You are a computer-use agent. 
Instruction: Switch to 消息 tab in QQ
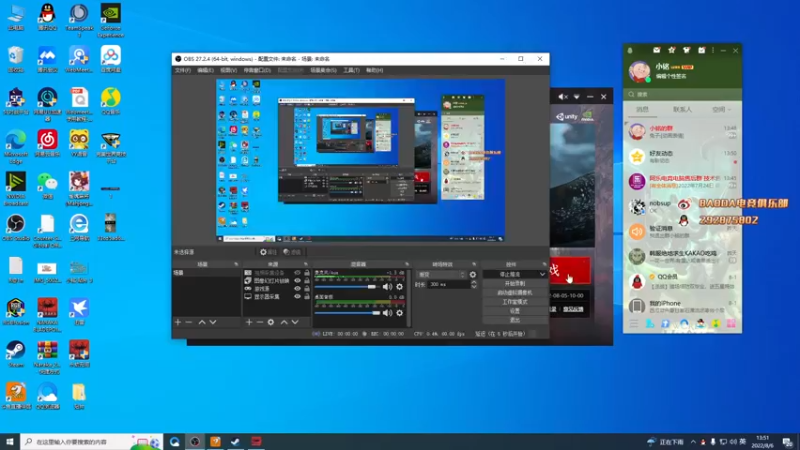pos(642,110)
